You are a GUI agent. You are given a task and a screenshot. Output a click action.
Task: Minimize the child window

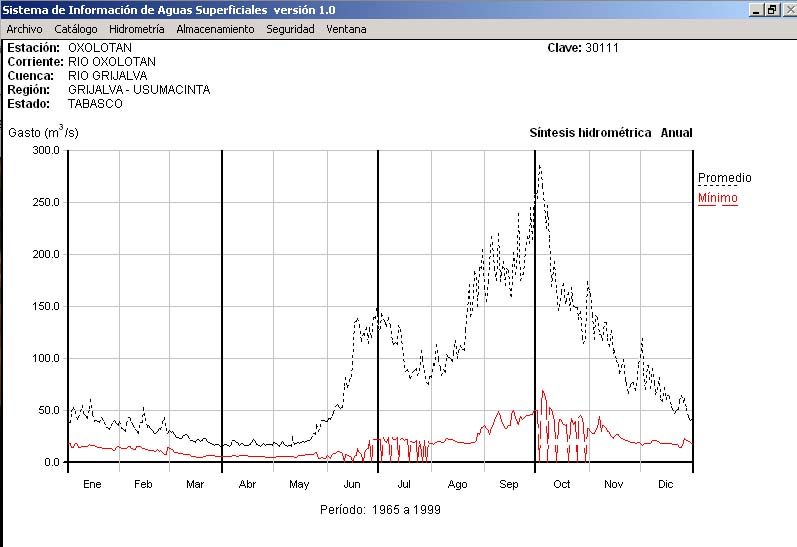pyautogui.click(x=755, y=9)
